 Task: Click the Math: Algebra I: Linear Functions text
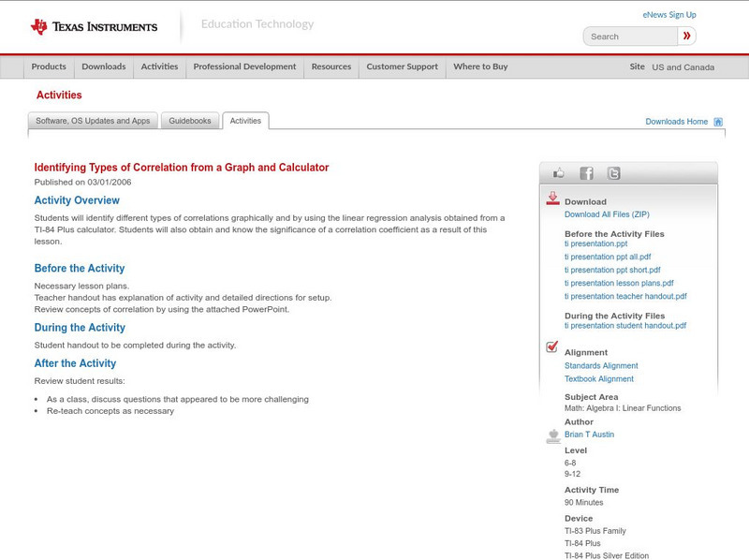pos(623,408)
